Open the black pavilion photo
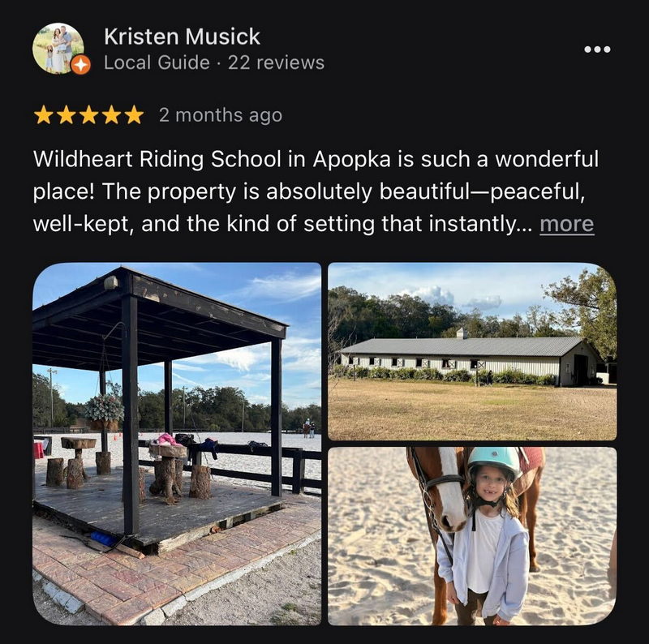 tap(177, 444)
